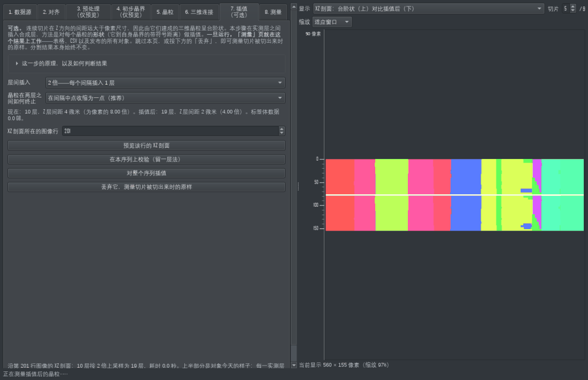Increase the 切片 slice number

coord(572,6)
